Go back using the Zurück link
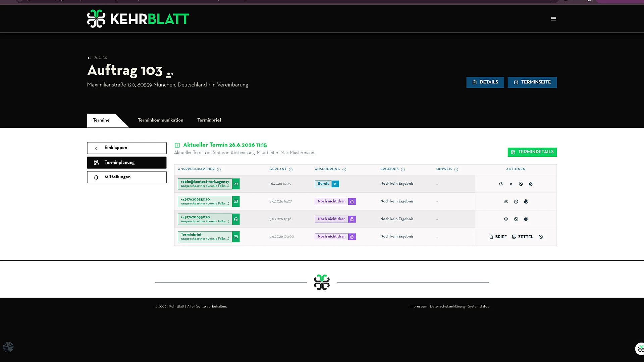 [97, 58]
